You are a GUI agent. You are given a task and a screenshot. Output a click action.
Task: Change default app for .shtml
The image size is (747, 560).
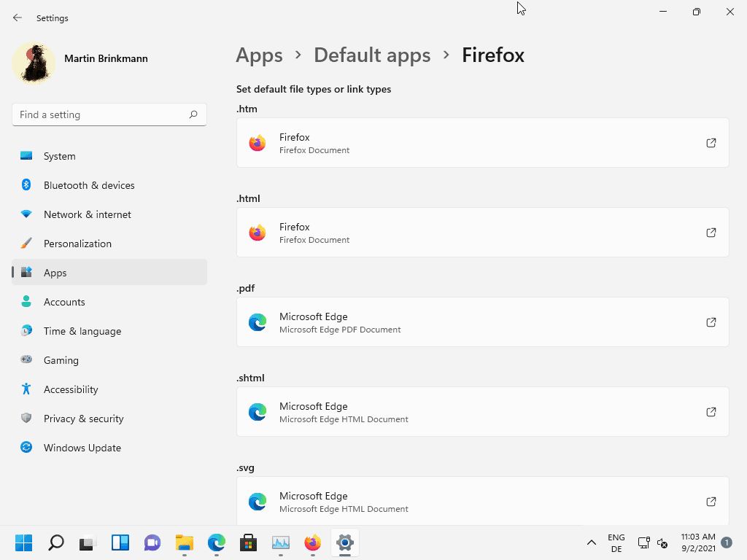[483, 412]
